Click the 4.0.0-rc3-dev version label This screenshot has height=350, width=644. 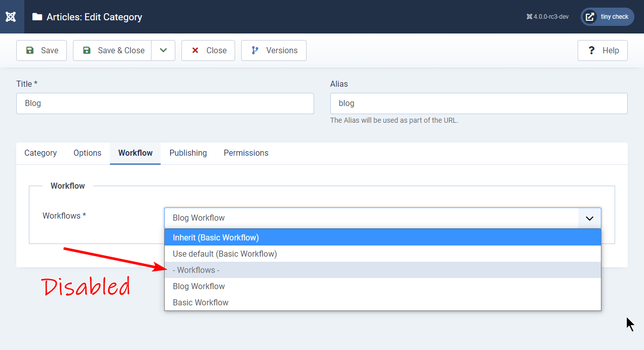pos(547,17)
